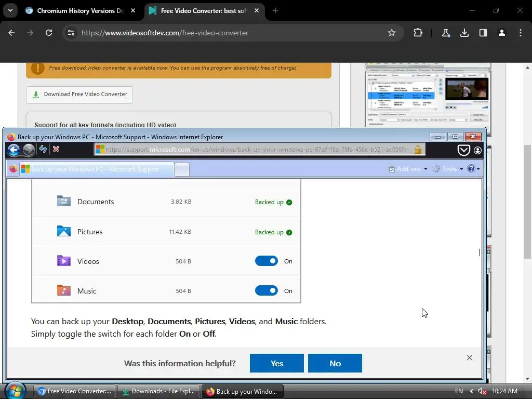The image size is (532, 399).
Task: Open the Help question mark dropdown
Action: pos(473,169)
